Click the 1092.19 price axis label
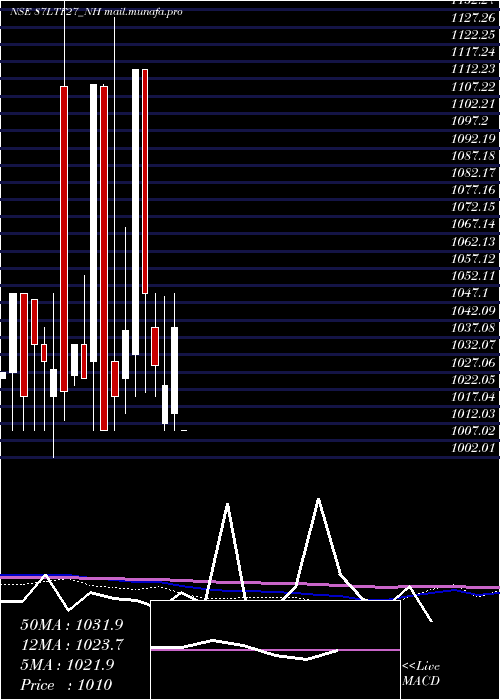This screenshot has width=500, height=700. coord(473,138)
